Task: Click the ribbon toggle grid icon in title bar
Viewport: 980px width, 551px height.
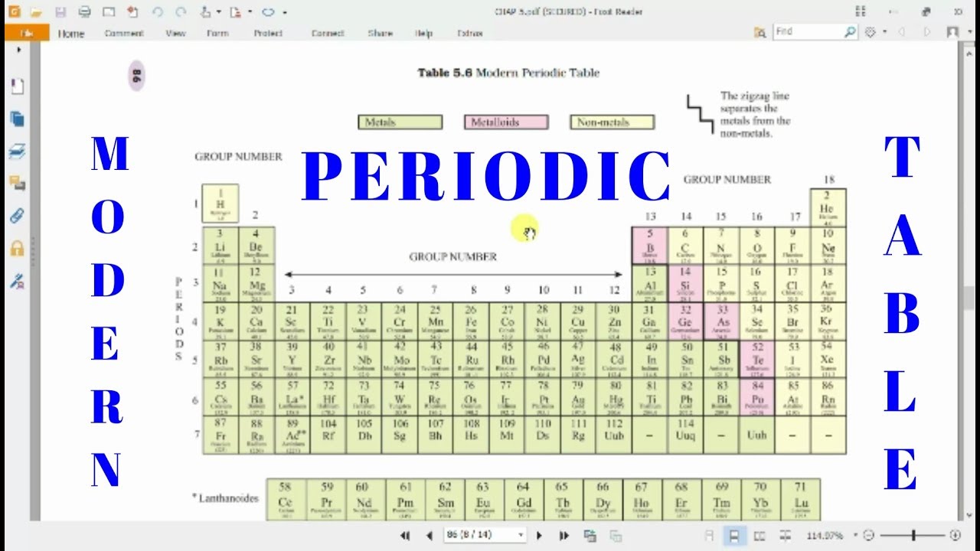Action: click(x=861, y=11)
